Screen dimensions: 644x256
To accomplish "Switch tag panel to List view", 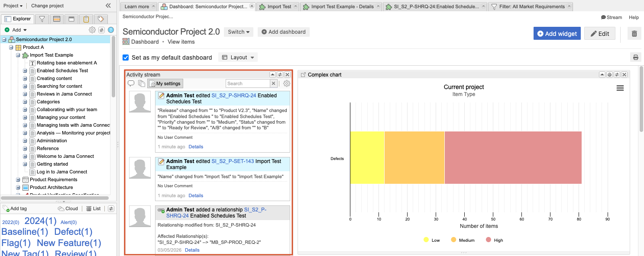I will 94,208.
